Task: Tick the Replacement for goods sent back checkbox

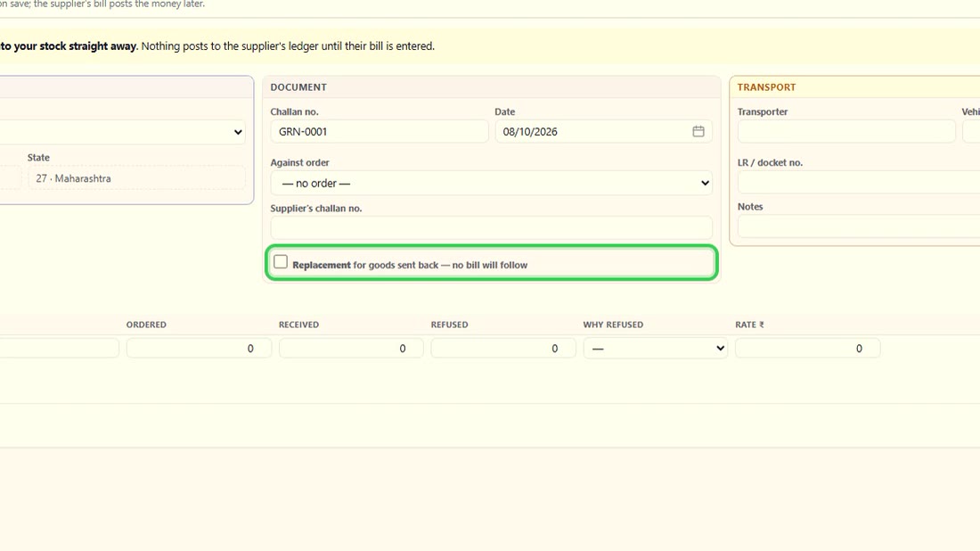Action: [281, 262]
